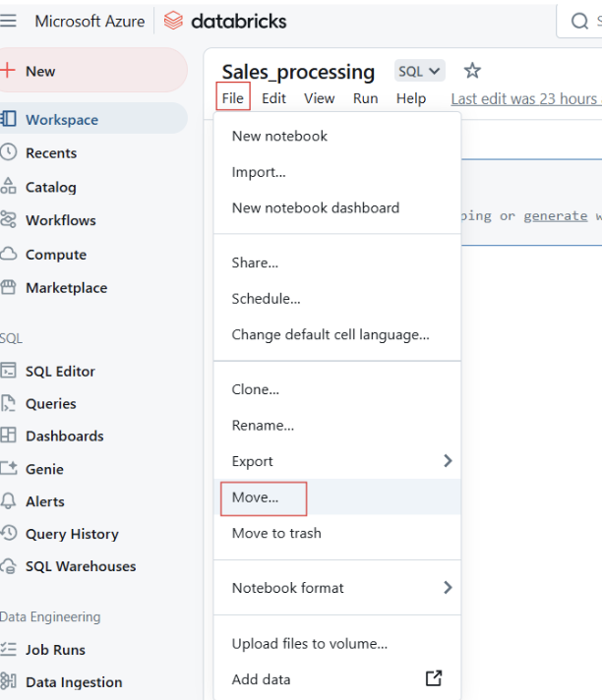Click the Workspace sidebar icon

[8, 119]
